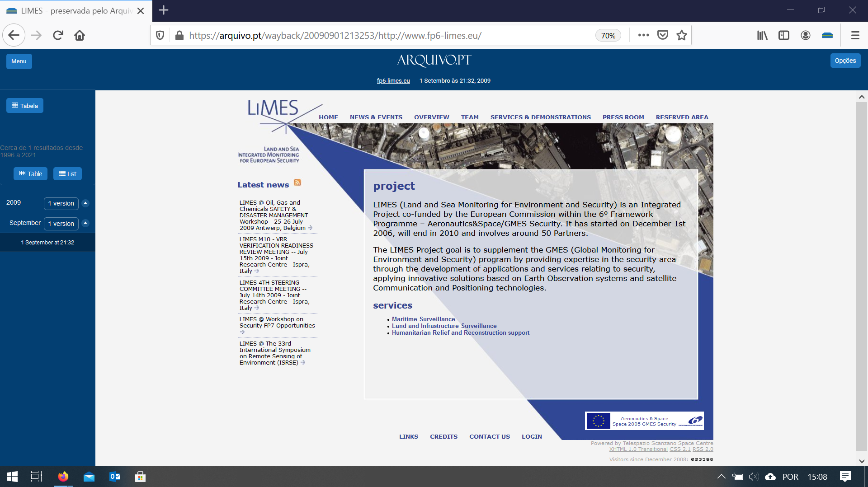Select the 1 September at 21:32 capture
868x487 pixels.
tap(47, 243)
